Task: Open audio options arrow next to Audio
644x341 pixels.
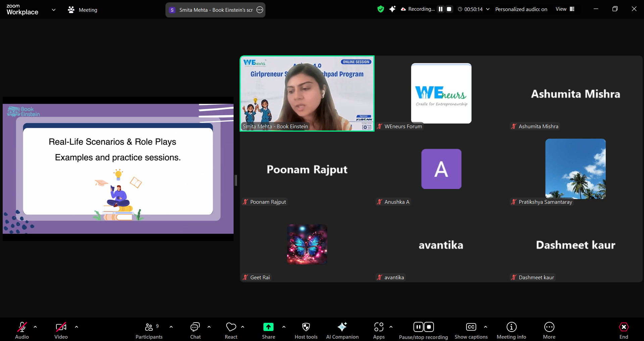Action: (35, 327)
